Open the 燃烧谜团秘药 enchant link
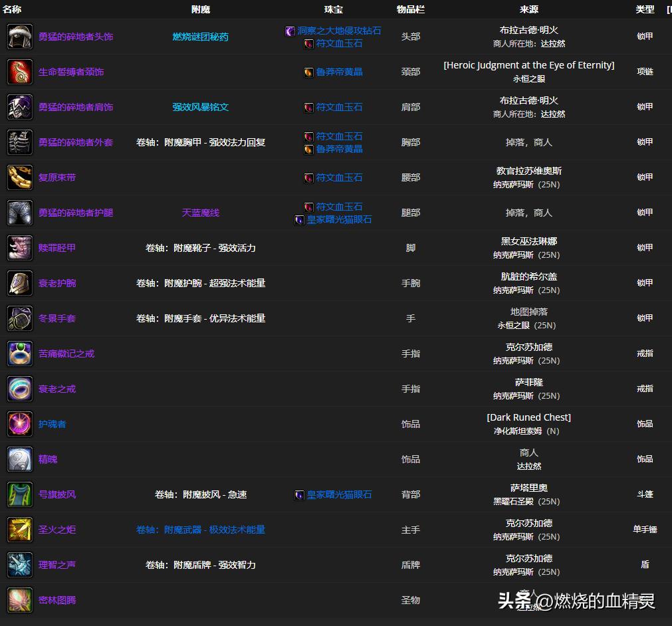The height and width of the screenshot is (626, 672). tap(200, 37)
